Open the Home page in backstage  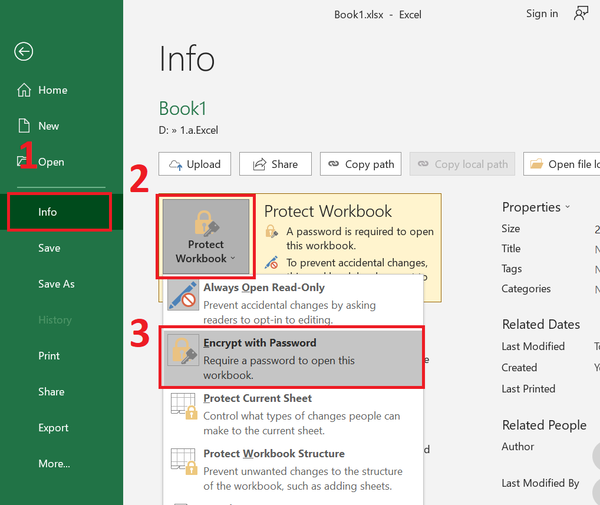(61, 90)
